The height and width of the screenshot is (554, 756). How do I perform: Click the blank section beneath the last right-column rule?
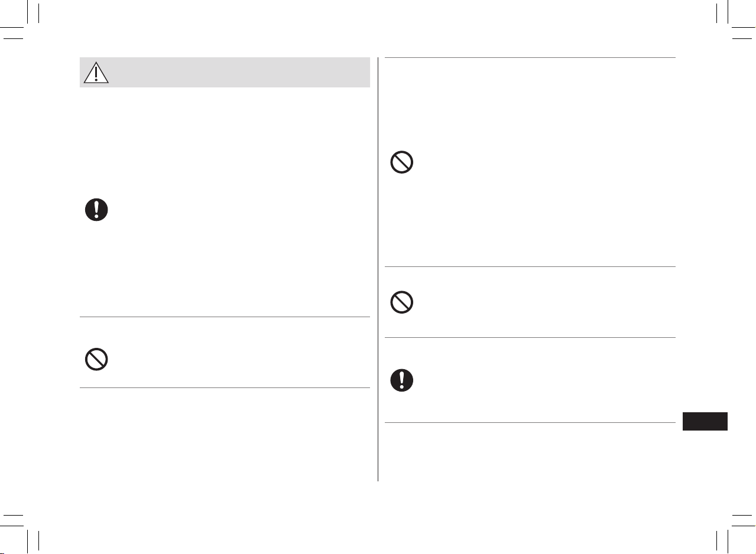(530, 452)
